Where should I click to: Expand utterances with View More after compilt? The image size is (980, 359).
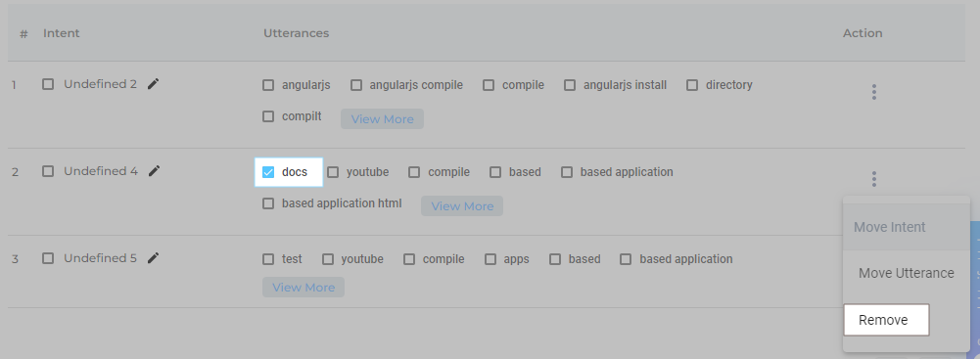(x=382, y=119)
